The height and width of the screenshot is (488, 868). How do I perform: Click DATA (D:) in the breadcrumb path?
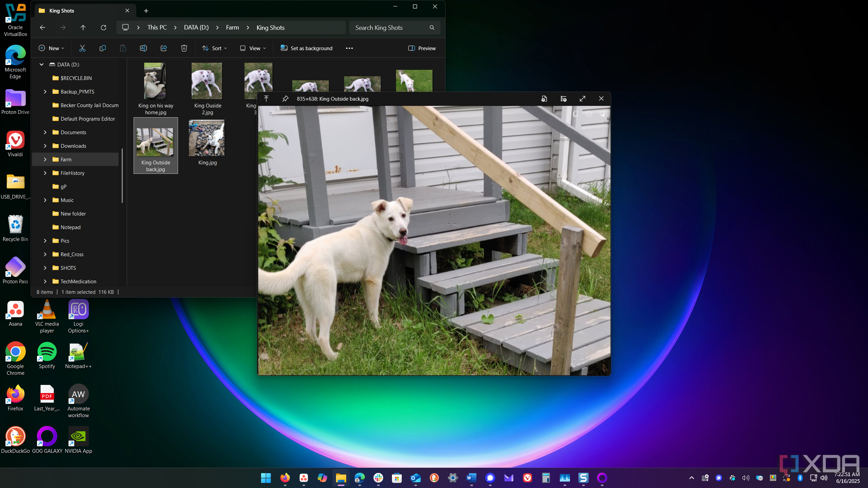196,27
